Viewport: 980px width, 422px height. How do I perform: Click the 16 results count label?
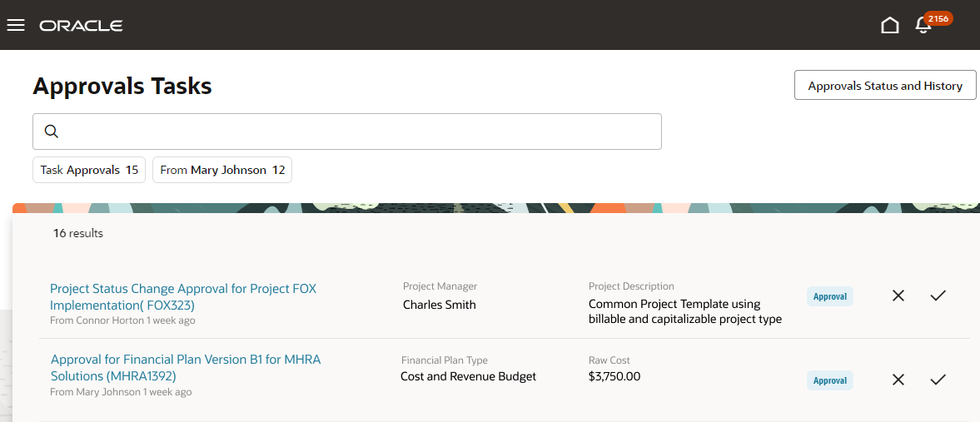click(78, 234)
